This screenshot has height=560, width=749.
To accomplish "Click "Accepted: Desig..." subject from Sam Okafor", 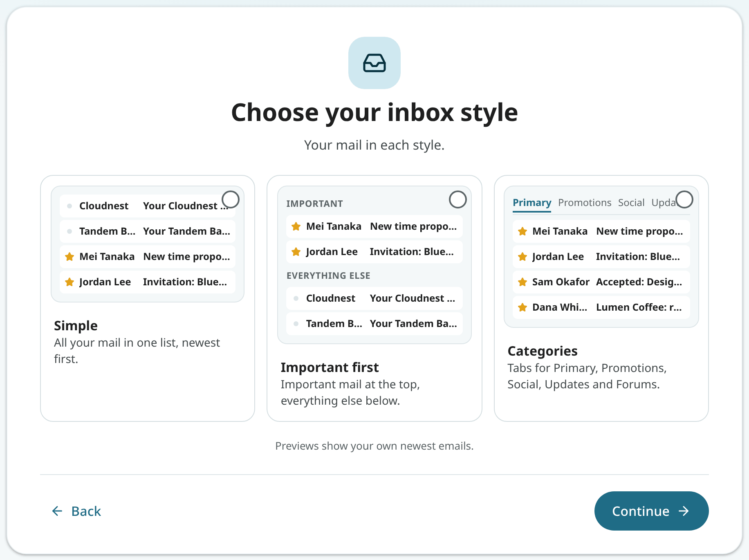I will point(639,282).
